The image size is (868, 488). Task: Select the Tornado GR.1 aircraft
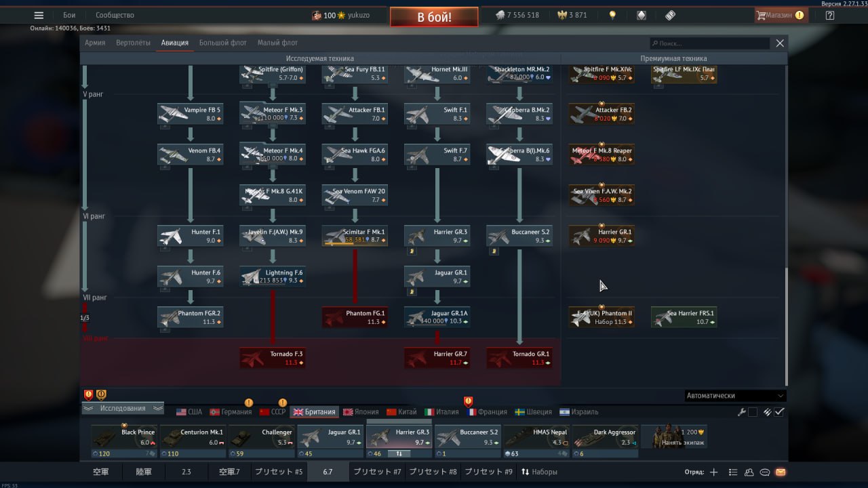pos(519,358)
